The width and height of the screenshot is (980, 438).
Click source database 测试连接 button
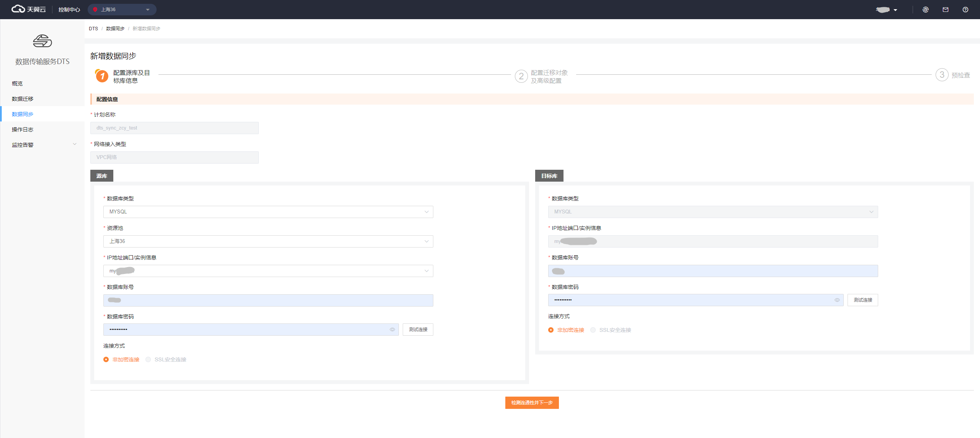click(x=418, y=330)
